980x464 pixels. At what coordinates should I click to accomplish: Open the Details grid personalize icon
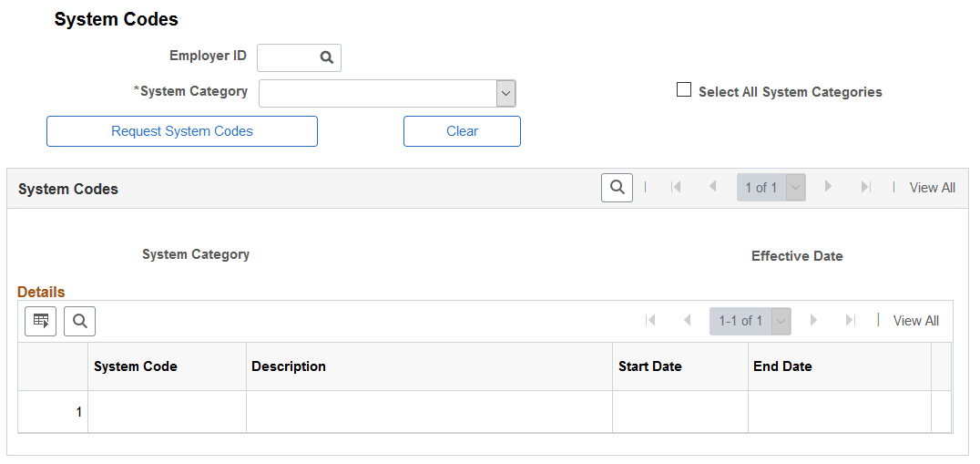41,322
